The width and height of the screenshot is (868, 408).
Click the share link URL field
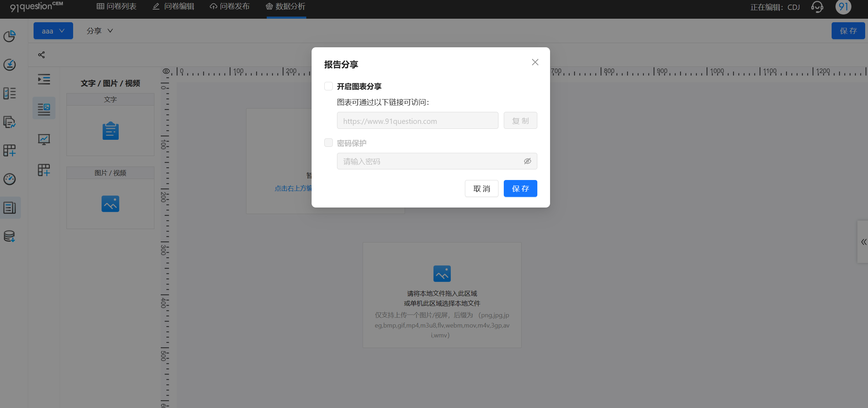[x=418, y=121]
